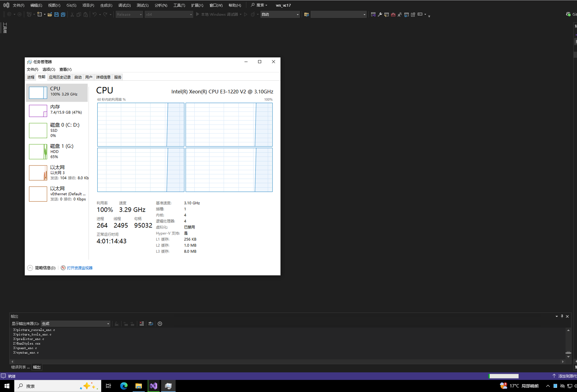Select 内存 in the performance sidebar
577x392 pixels.
57,110
